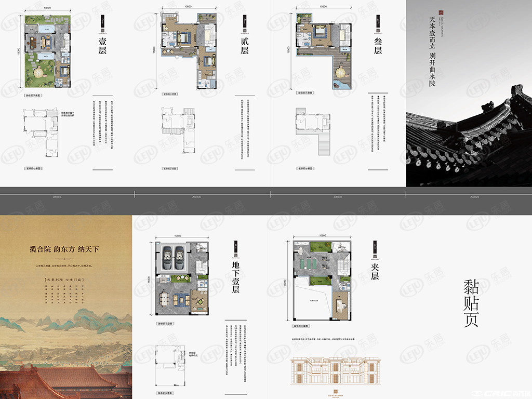532x399 pixels.
Task: Click the 壹层 colored floor plan
Action: (x=47, y=51)
